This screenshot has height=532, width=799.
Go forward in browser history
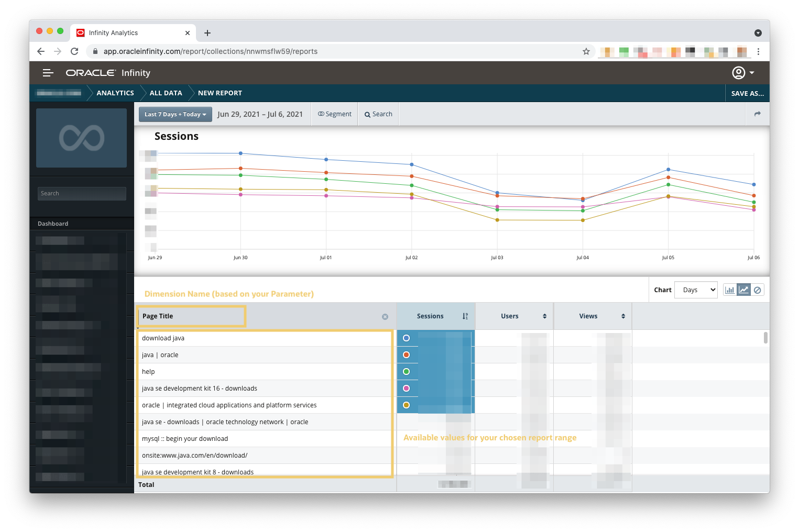point(58,51)
